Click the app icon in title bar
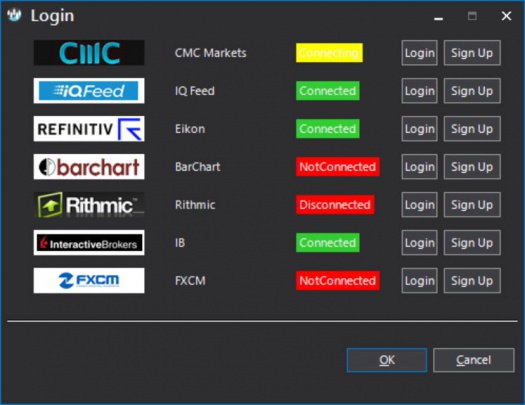The image size is (525, 405). pyautogui.click(x=14, y=15)
